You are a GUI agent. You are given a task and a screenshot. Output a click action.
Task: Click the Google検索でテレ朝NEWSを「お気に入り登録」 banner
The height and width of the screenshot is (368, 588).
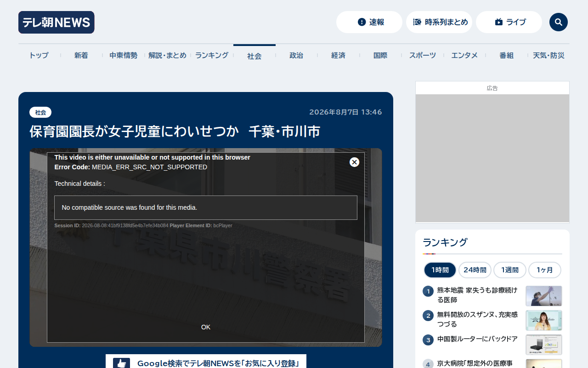pyautogui.click(x=206, y=362)
